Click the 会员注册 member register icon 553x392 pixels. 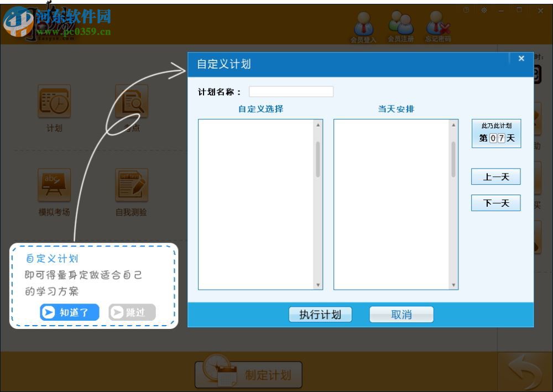[x=402, y=24]
